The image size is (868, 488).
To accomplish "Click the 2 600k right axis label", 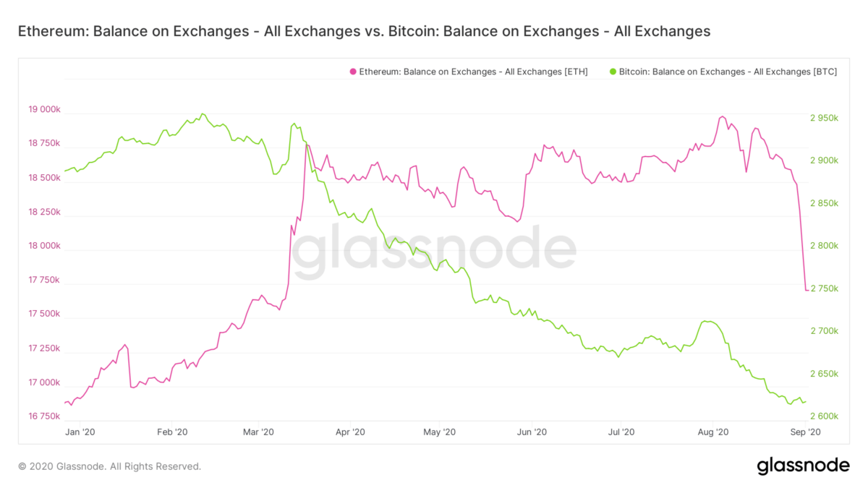I will coord(824,416).
